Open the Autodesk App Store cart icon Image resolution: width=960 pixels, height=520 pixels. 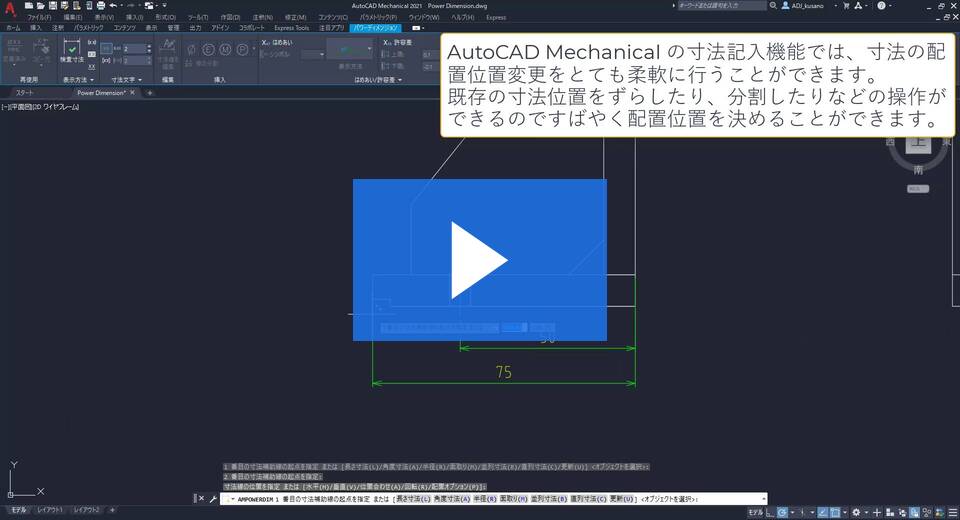coord(846,6)
